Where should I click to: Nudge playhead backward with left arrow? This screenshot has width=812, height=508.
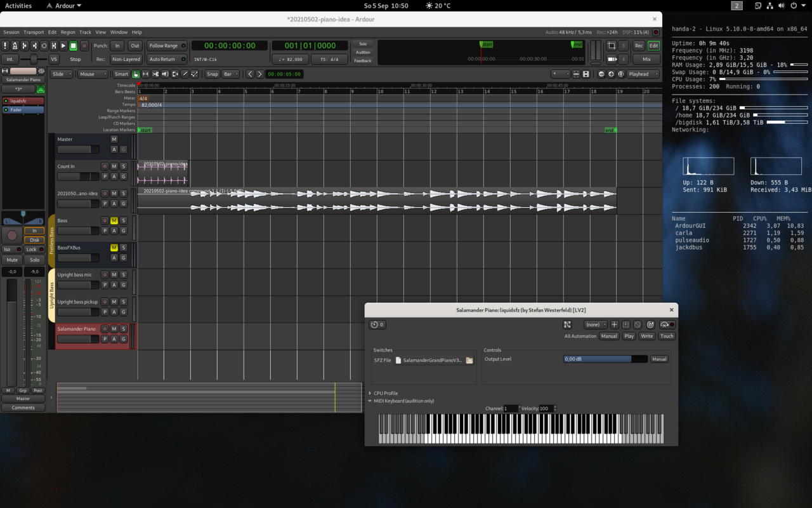click(250, 74)
